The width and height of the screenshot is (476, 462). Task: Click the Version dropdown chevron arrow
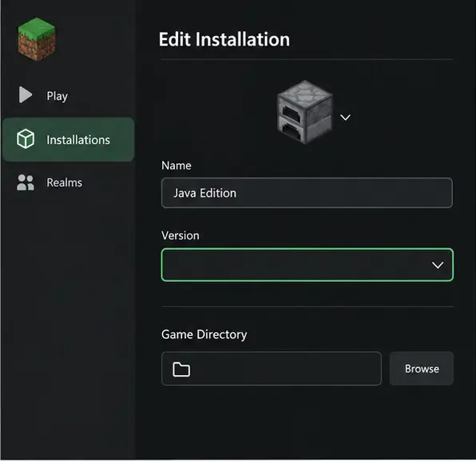[438, 265]
